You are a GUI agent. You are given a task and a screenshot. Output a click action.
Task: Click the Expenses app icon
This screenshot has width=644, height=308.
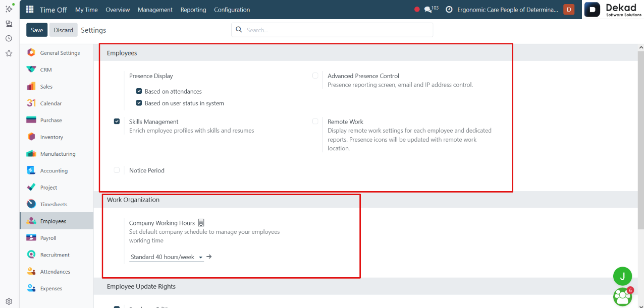click(x=31, y=288)
